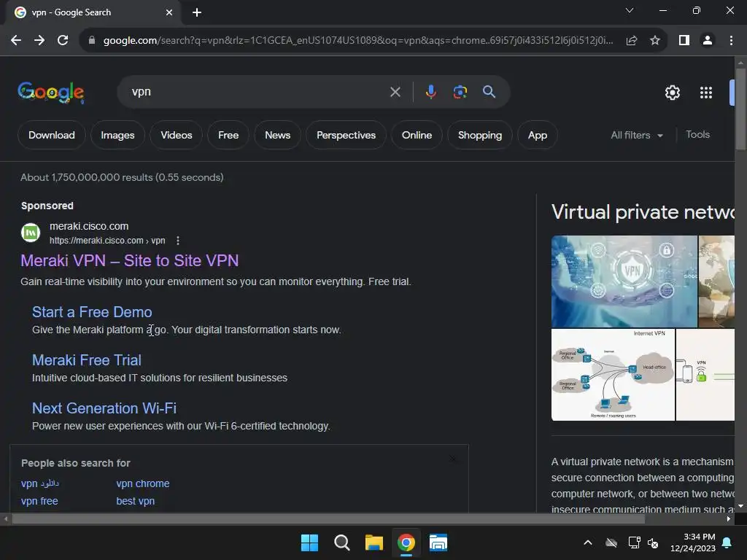This screenshot has height=560, width=747.
Task: Switch to Videos results
Action: (x=177, y=135)
